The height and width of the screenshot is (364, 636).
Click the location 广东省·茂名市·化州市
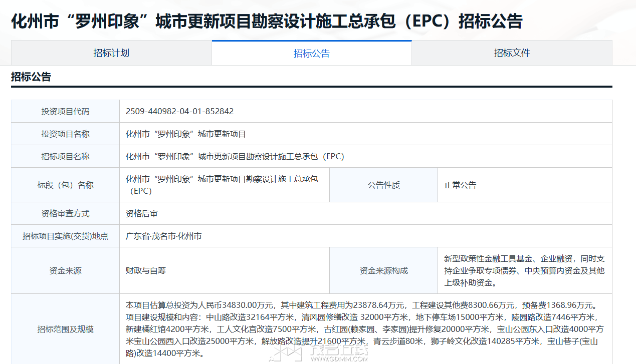click(x=163, y=236)
